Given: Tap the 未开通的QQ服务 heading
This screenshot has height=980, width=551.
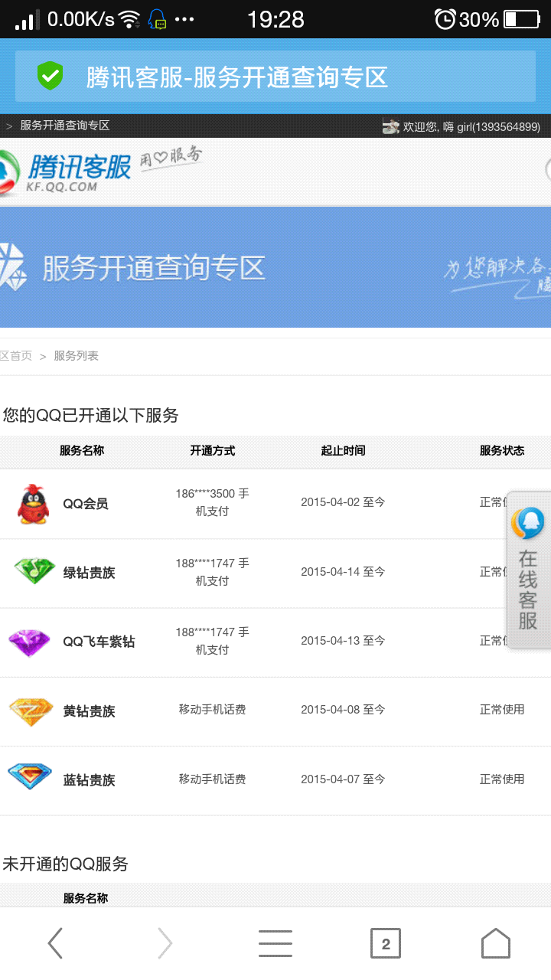Looking at the screenshot, I should click(x=65, y=864).
